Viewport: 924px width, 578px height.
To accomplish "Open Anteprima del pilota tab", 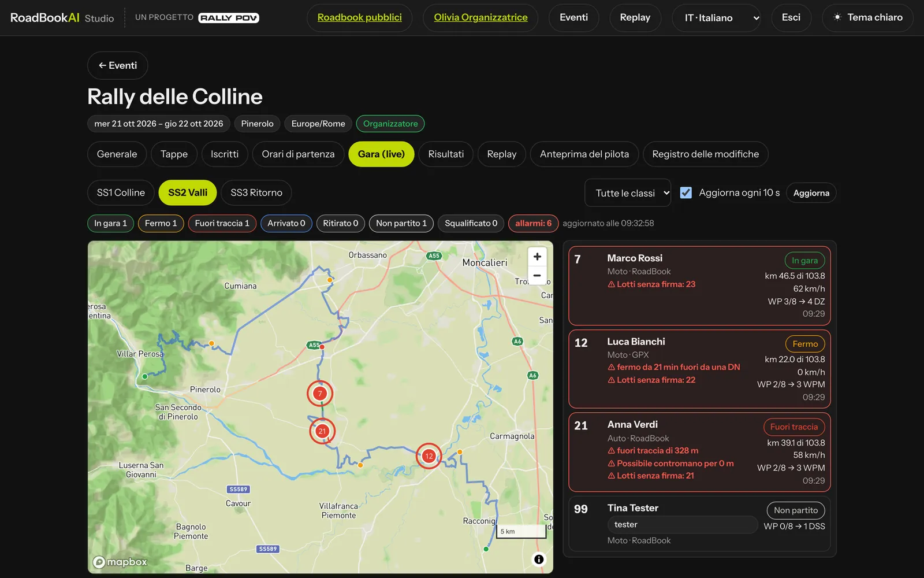I will 584,154.
